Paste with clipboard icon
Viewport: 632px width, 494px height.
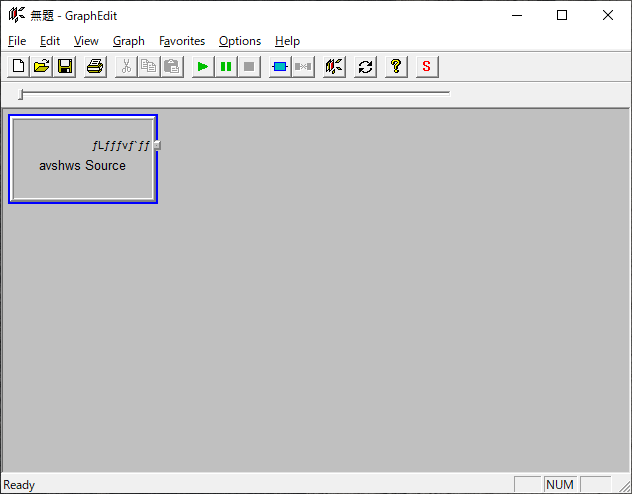coord(172,66)
